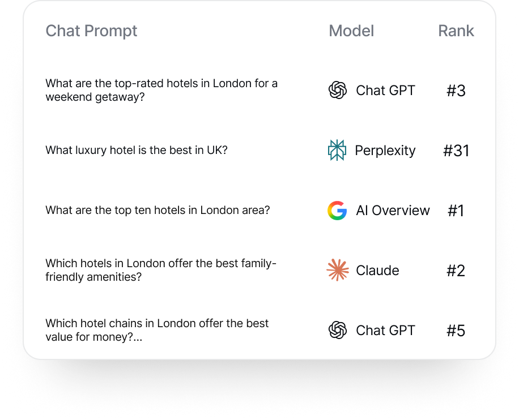Image resolution: width=519 pixels, height=420 pixels.
Task: Open the value for money prompt
Action: (x=157, y=330)
